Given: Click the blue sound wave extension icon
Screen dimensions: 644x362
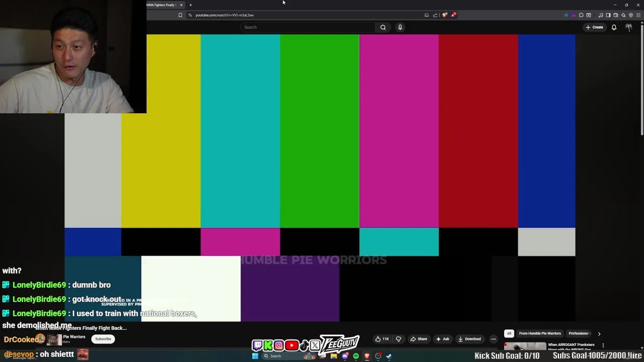Looking at the screenshot, I should (566, 15).
